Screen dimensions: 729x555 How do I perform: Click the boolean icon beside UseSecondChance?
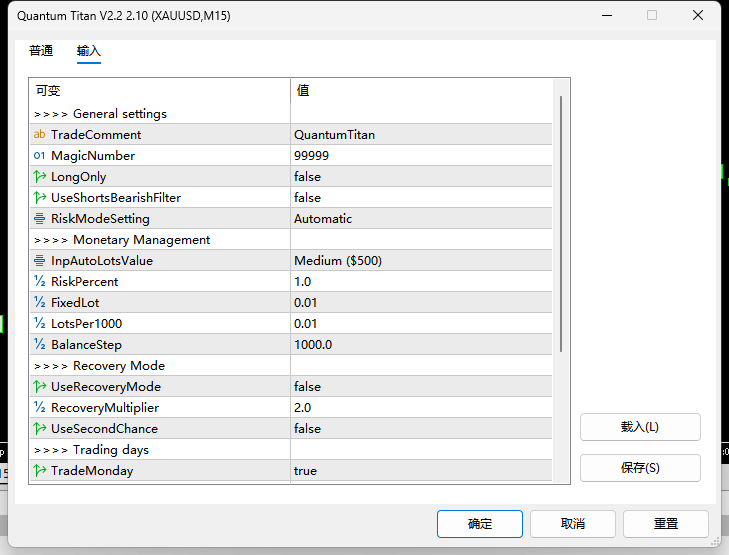40,428
